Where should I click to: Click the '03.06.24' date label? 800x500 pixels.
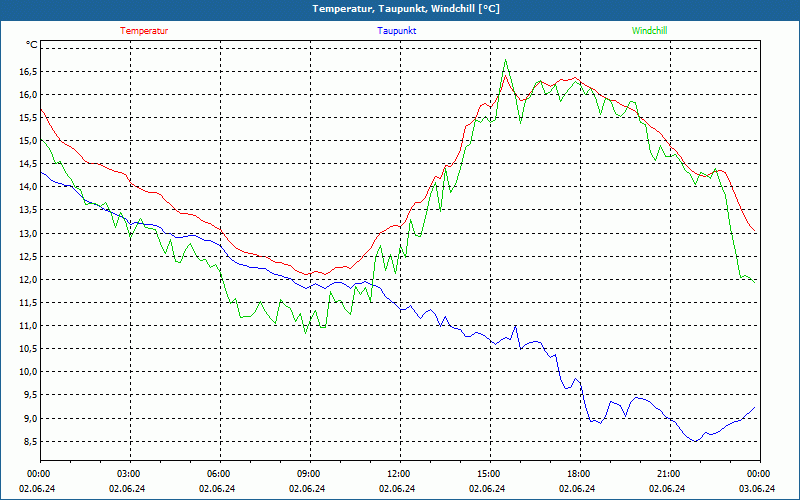point(757,489)
